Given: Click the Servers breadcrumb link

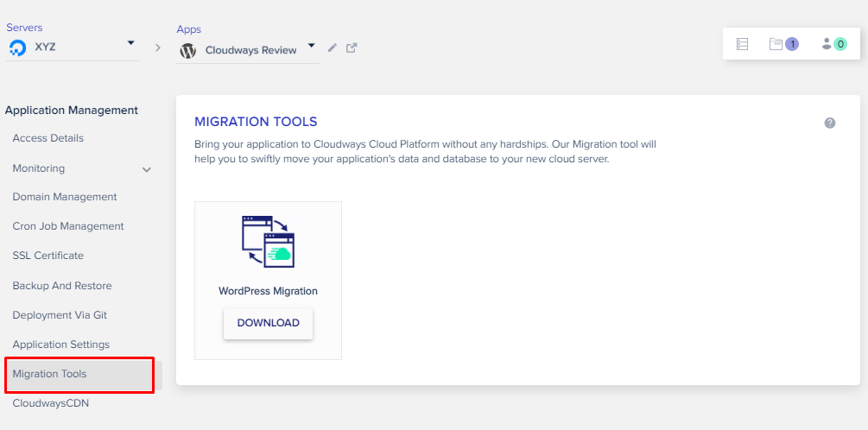Looking at the screenshot, I should tap(24, 28).
